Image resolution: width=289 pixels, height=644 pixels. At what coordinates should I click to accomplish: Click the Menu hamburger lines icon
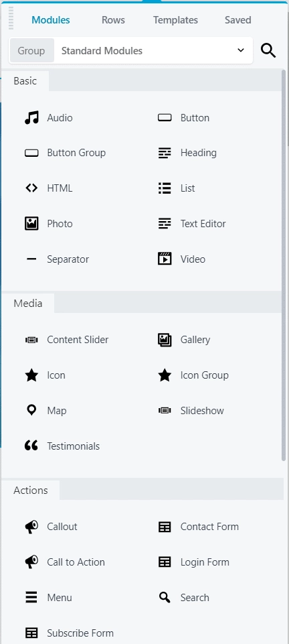[x=31, y=598]
